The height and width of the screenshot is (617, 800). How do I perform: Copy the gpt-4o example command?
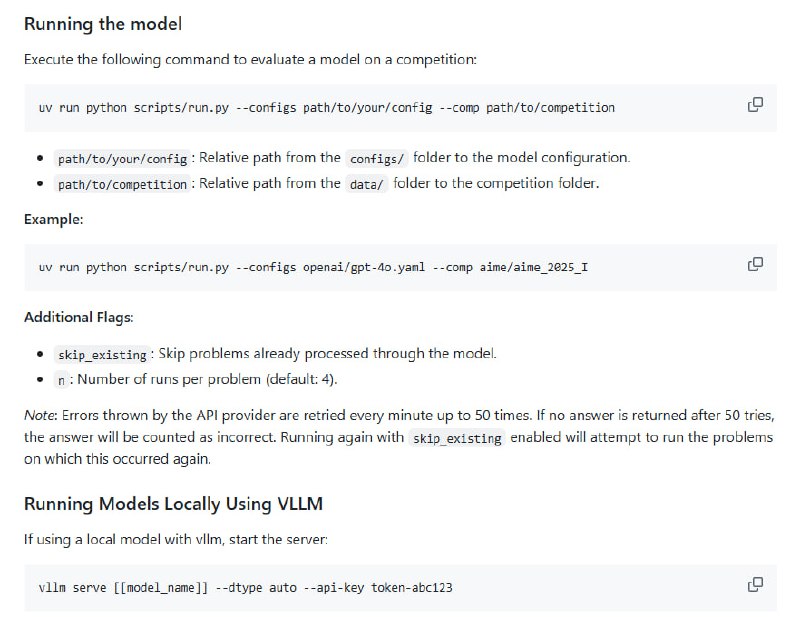click(756, 265)
